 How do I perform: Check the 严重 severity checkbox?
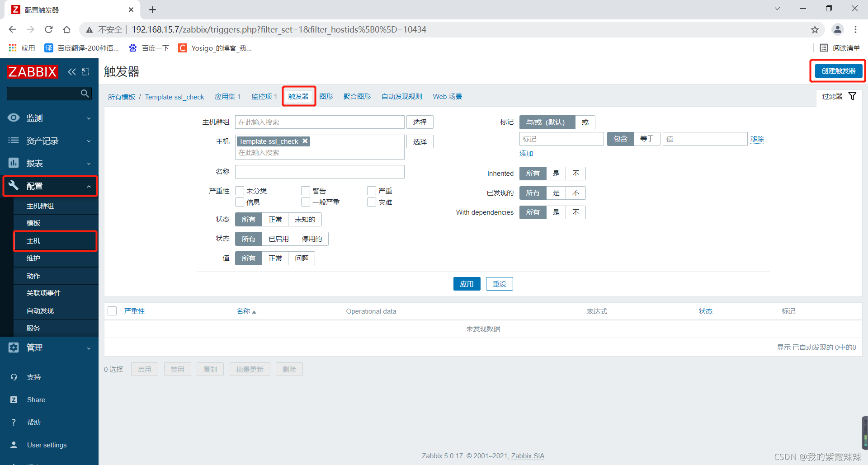pyautogui.click(x=372, y=191)
